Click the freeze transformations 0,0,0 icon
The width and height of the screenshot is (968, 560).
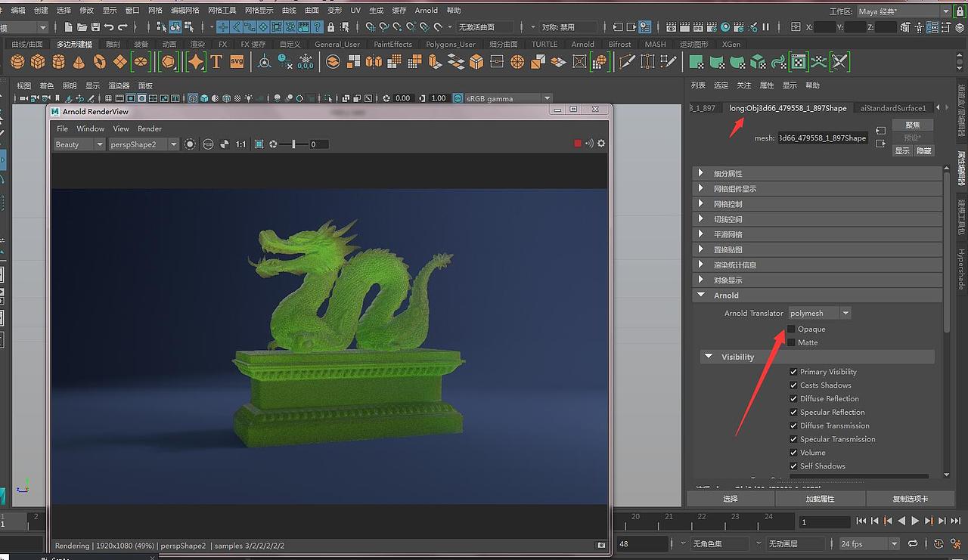pyautogui.click(x=306, y=62)
